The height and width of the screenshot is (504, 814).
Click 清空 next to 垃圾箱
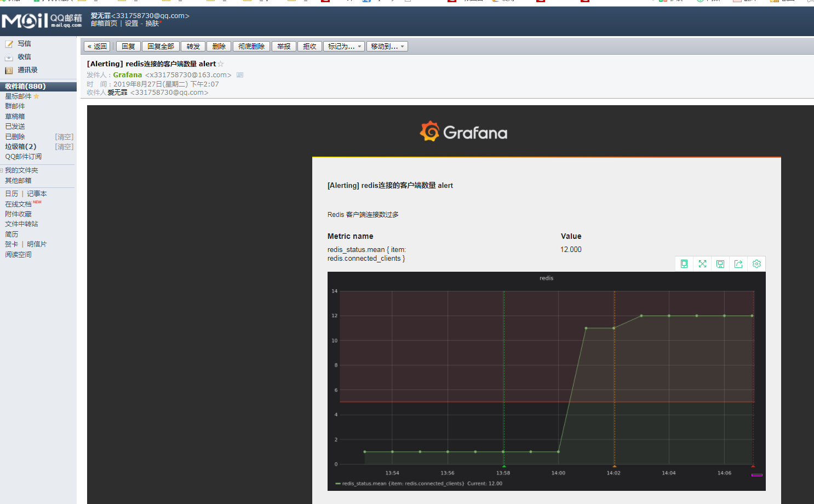tap(64, 147)
